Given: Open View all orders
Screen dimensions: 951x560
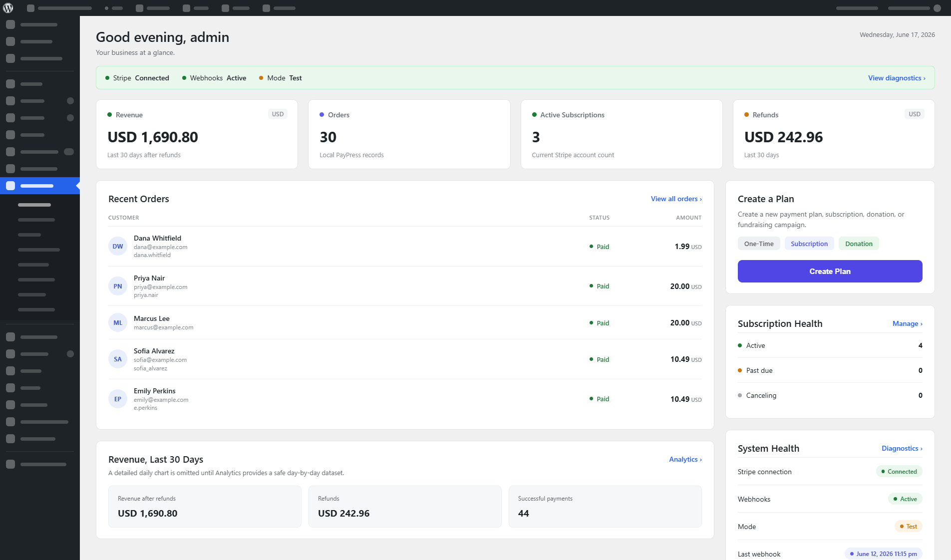Looking at the screenshot, I should tap(676, 199).
